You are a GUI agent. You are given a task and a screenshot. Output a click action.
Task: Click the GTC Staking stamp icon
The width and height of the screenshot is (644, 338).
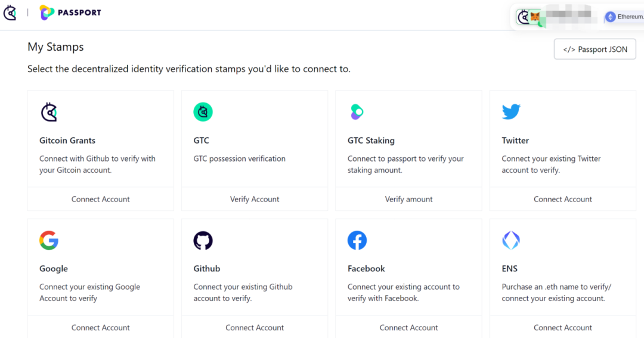[357, 112]
